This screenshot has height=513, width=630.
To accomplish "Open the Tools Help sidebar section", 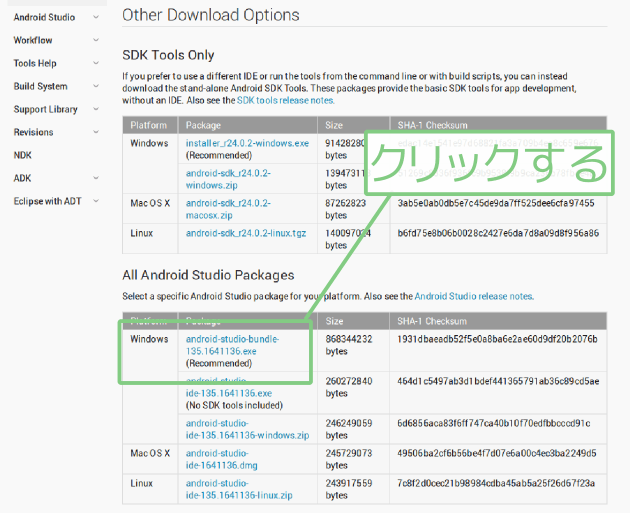I will coord(35,63).
